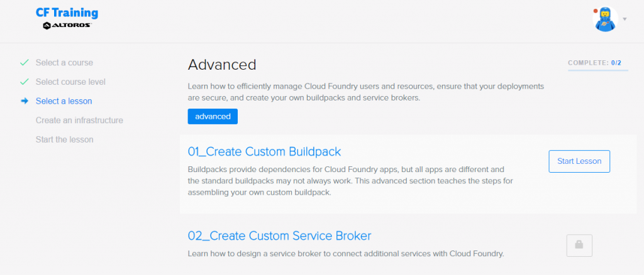Open the 01_Create Custom Buildpack lesson link
644x275 pixels.
(264, 151)
